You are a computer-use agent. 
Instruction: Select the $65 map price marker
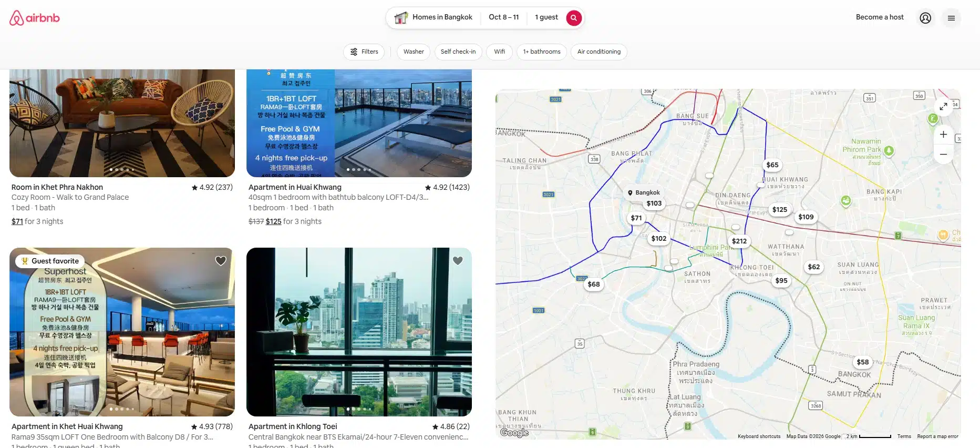[x=772, y=165]
